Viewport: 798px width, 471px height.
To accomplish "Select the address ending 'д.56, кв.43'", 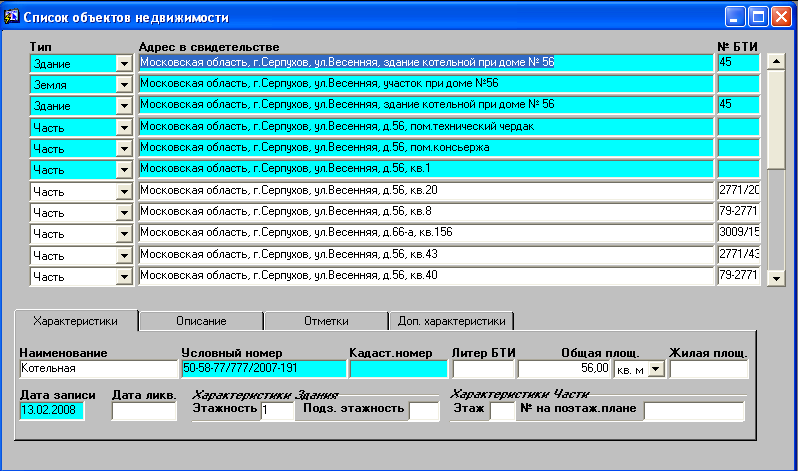I will (x=426, y=254).
